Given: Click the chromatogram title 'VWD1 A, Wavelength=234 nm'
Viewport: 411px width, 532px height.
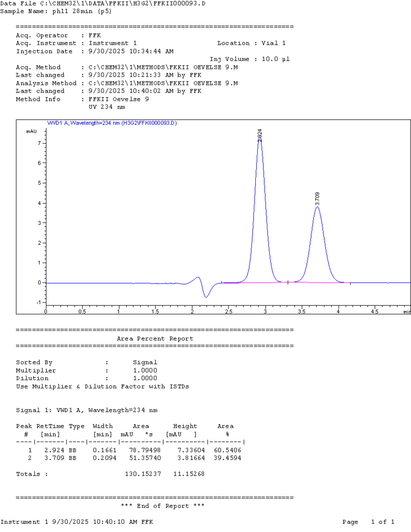Looking at the screenshot, I should point(84,123).
